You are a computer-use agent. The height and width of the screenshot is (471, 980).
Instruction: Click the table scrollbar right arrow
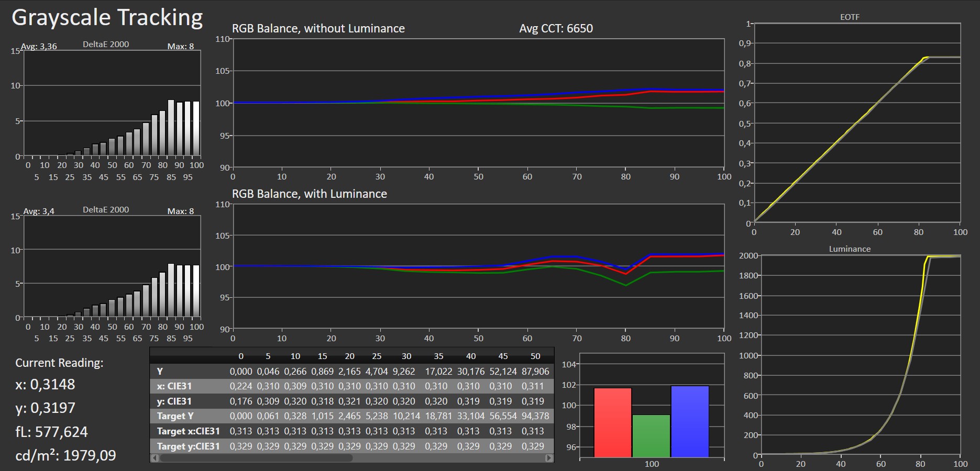coord(549,458)
